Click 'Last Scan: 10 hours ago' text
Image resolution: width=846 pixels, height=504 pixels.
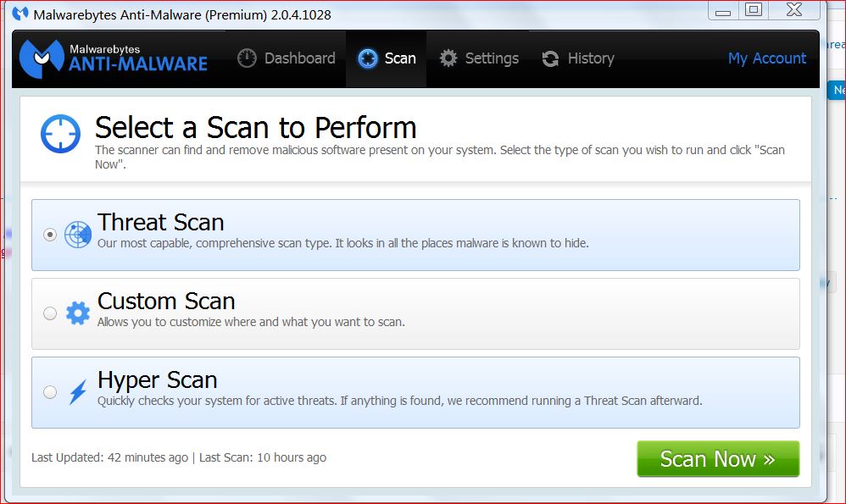[x=263, y=457]
